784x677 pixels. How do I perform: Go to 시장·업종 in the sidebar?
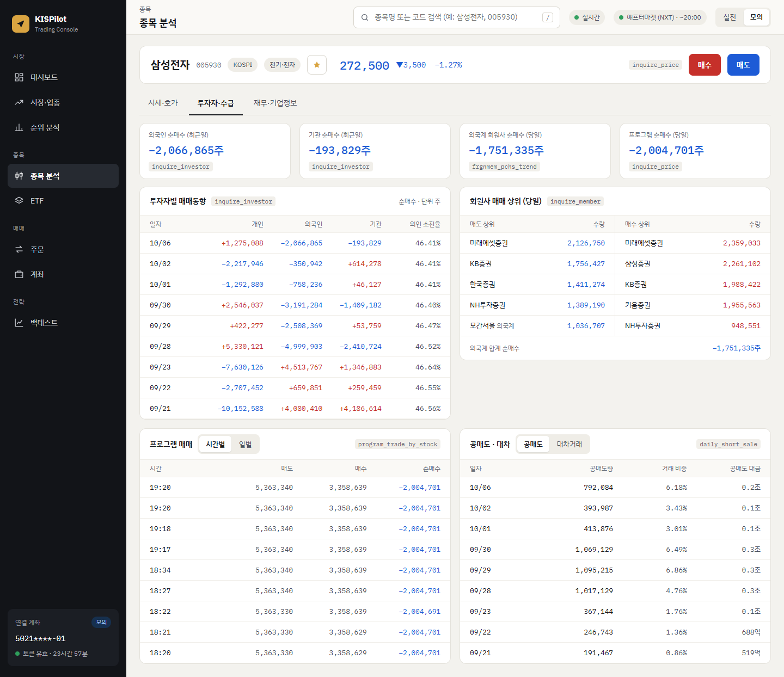click(x=63, y=102)
